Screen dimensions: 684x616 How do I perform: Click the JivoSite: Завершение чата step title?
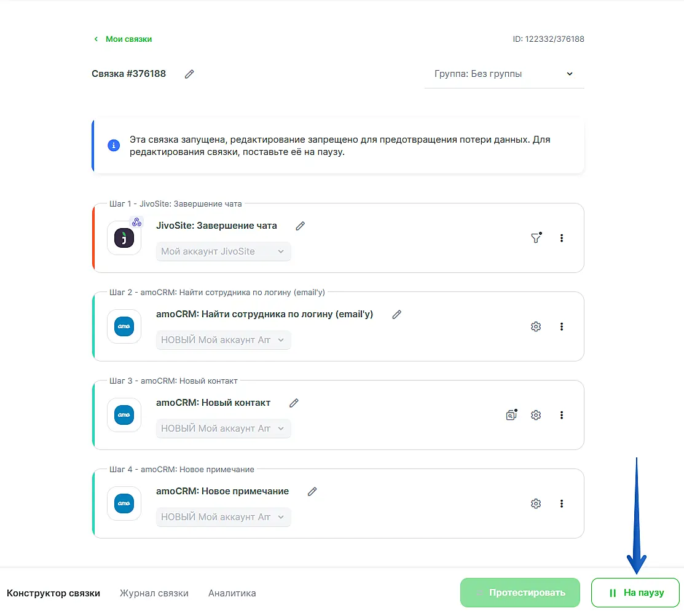click(216, 226)
